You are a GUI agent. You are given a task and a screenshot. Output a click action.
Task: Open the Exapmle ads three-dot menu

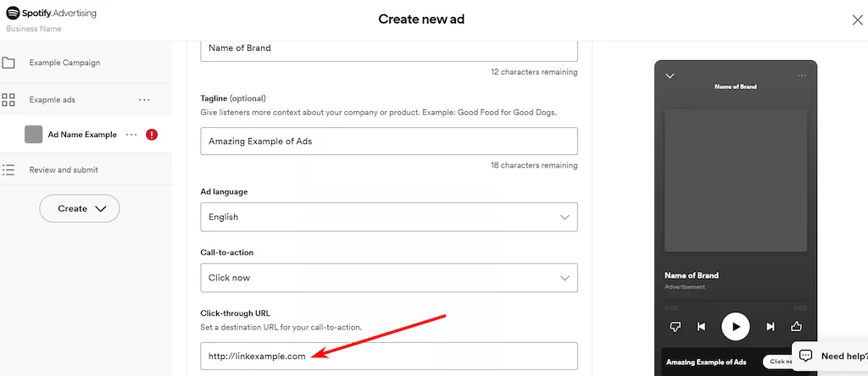coord(144,100)
